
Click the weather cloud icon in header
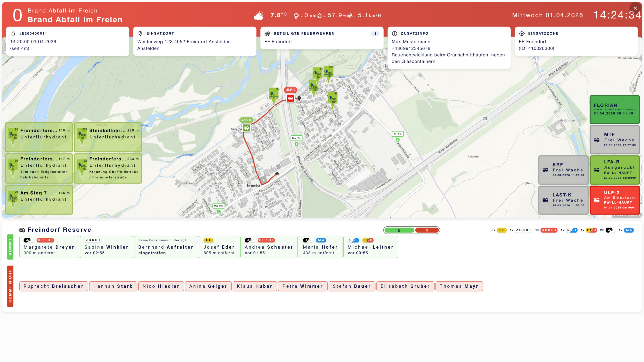click(x=259, y=16)
